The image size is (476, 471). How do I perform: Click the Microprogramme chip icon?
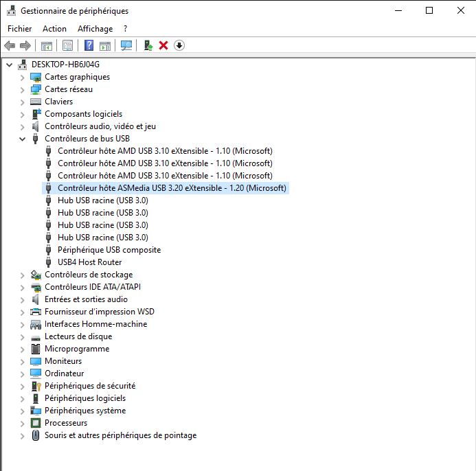coord(36,349)
